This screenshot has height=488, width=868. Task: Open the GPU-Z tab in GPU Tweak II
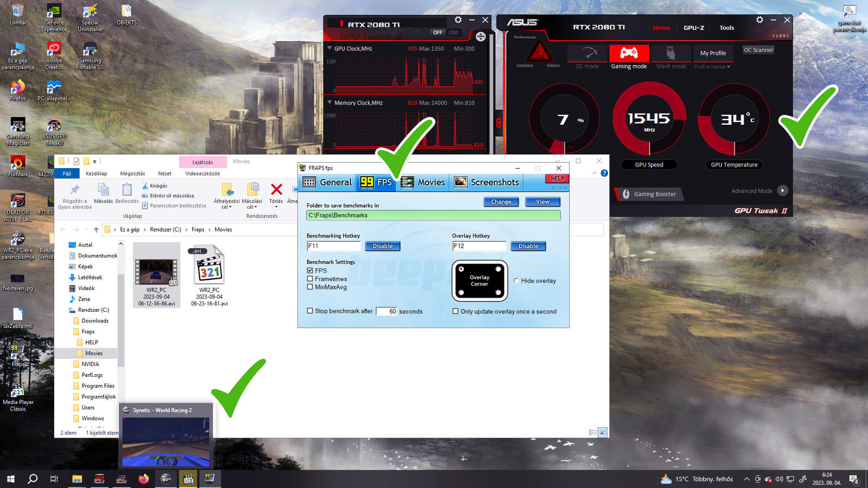[694, 28]
